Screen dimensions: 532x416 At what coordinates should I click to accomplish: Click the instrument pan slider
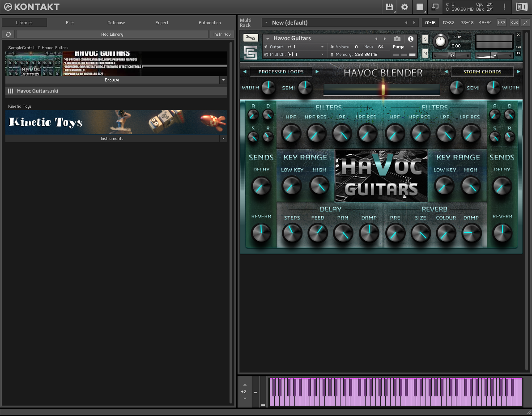[x=451, y=55]
